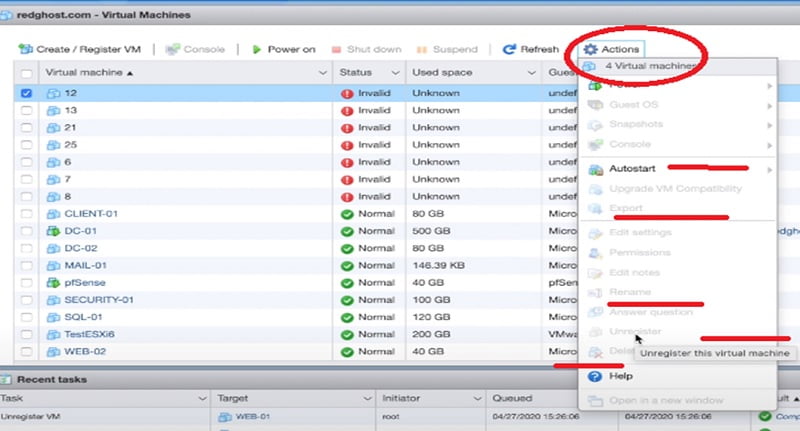The width and height of the screenshot is (800, 431).
Task: Click the Help question mark icon
Action: [594, 376]
